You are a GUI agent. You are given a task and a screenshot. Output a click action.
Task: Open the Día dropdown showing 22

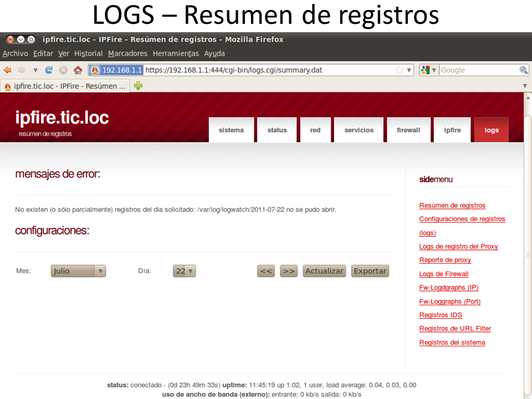coord(184,271)
